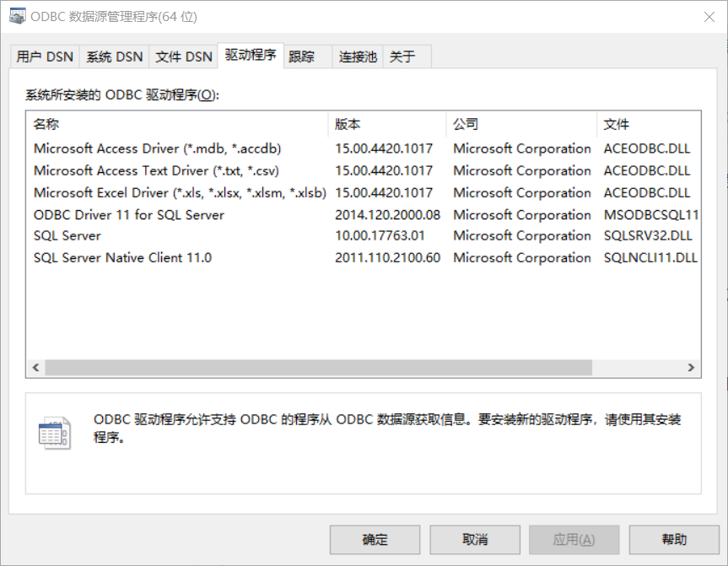Screen dimensions: 728x566
Task: Click version 2011.110.2100.60 cell
Action: (x=387, y=258)
